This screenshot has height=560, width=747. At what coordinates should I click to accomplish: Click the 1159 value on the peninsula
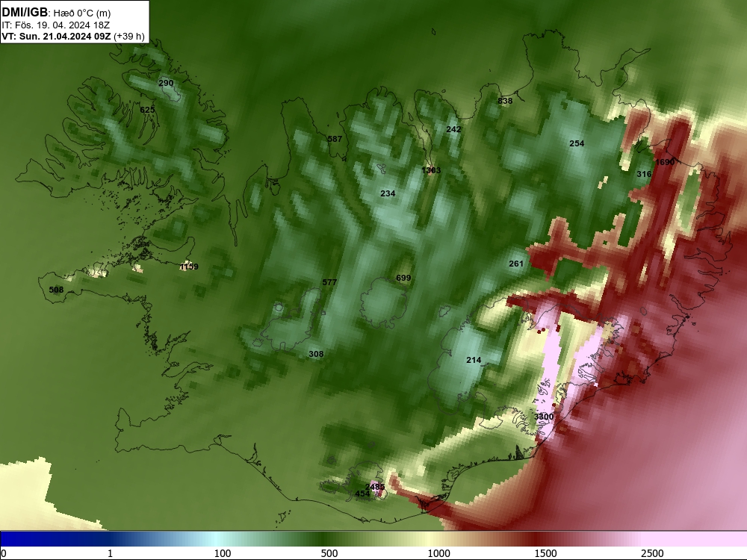click(189, 267)
